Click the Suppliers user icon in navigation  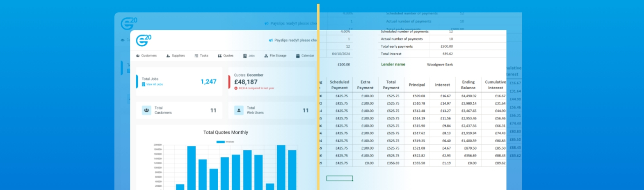point(168,56)
